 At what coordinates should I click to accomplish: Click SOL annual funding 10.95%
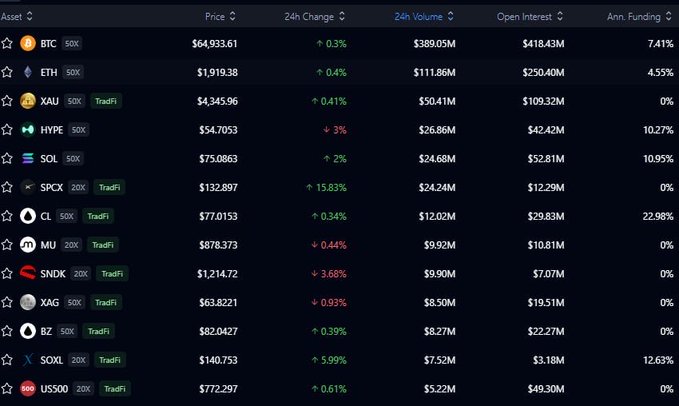tap(658, 158)
